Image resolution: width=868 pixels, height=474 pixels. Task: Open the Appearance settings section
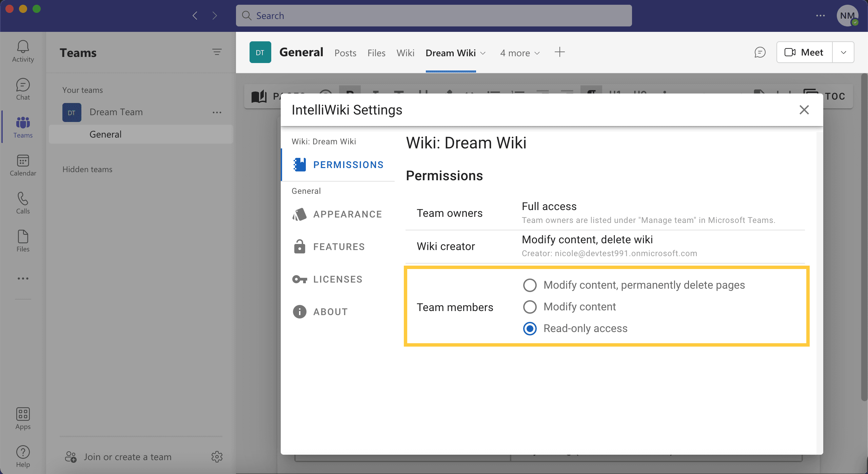click(x=338, y=214)
